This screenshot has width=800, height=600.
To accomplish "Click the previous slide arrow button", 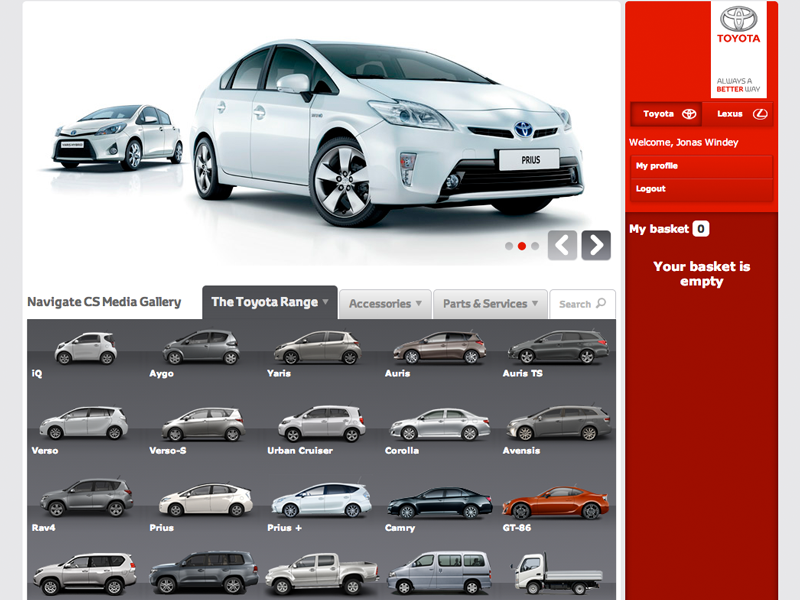I will coord(562,245).
